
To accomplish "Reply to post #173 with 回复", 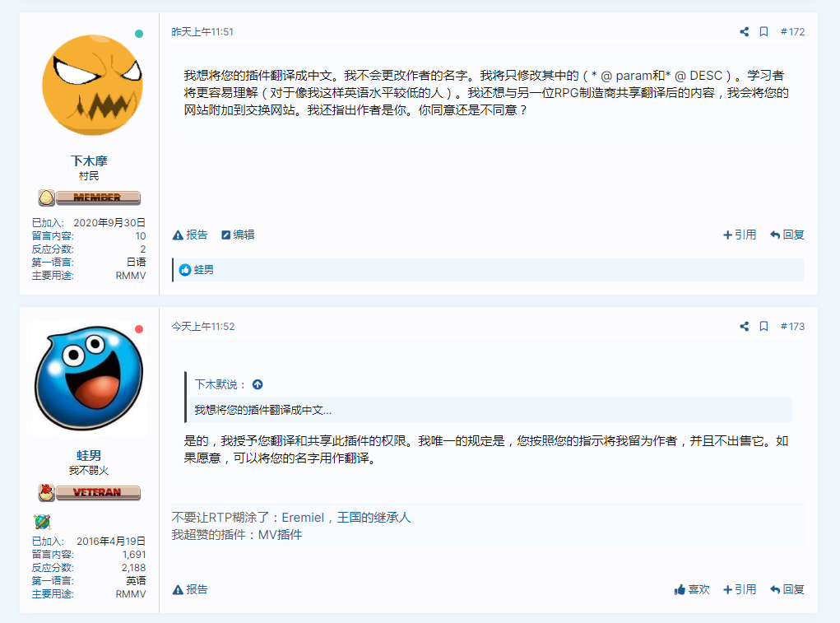I will (787, 589).
